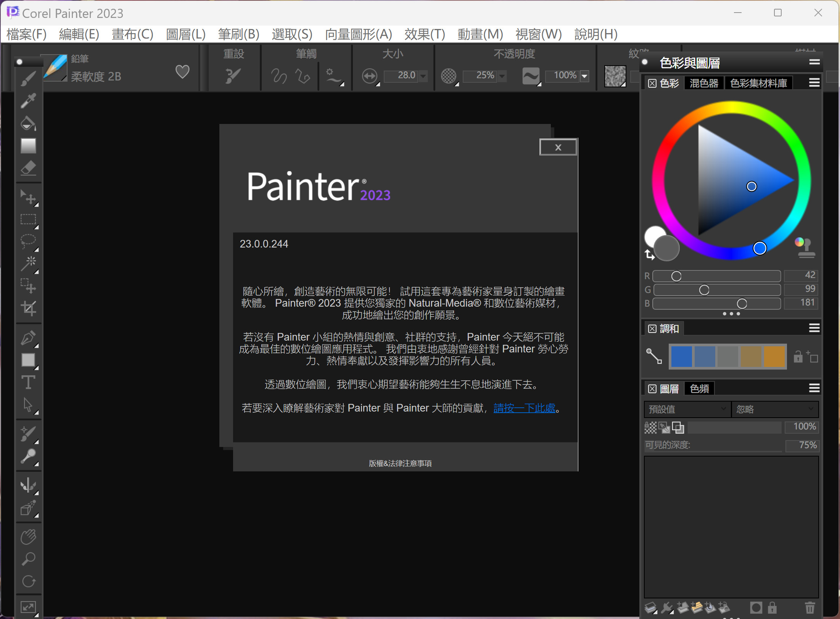This screenshot has width=840, height=619.
Task: Select the Interactive Gradient tool
Action: pos(28,146)
